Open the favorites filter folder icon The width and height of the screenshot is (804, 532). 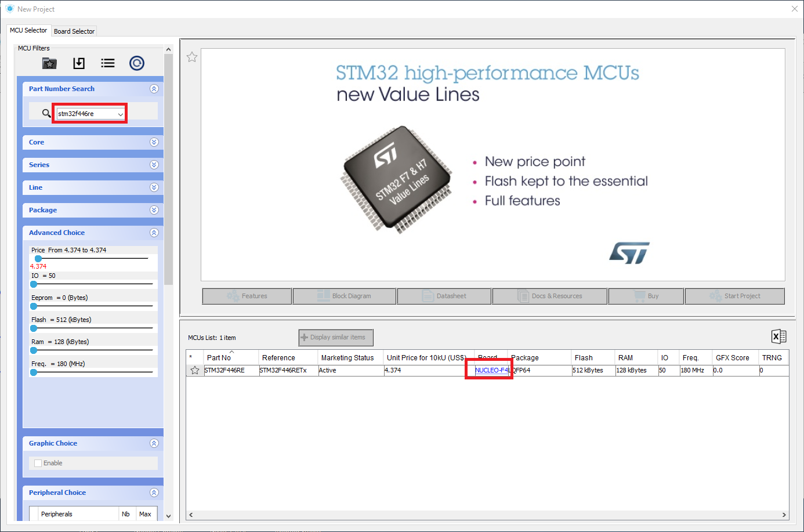coord(49,63)
